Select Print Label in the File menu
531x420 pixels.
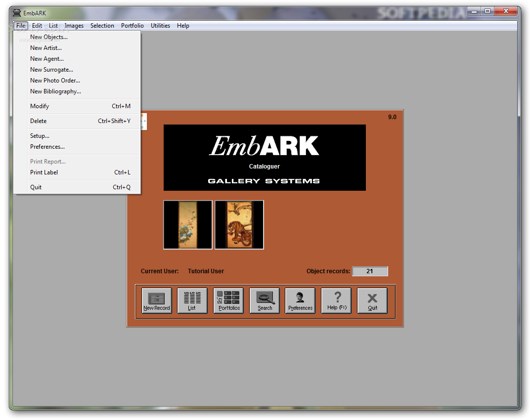click(77, 172)
